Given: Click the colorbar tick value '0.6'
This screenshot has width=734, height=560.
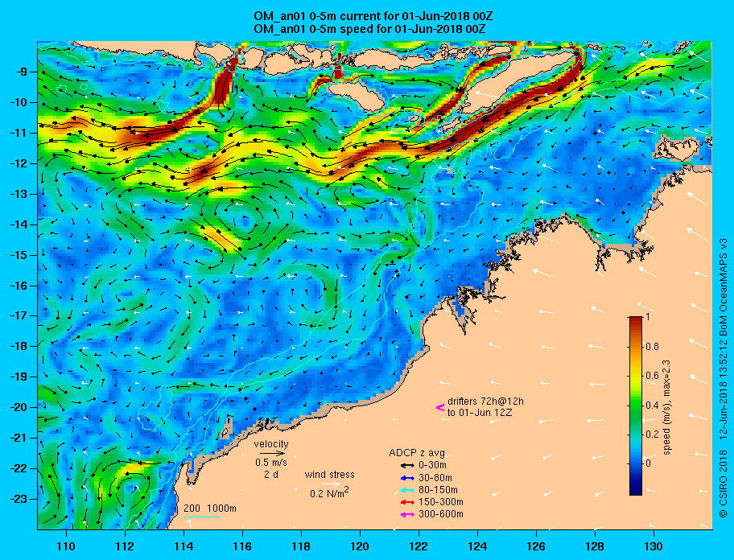Looking at the screenshot, I should (652, 376).
